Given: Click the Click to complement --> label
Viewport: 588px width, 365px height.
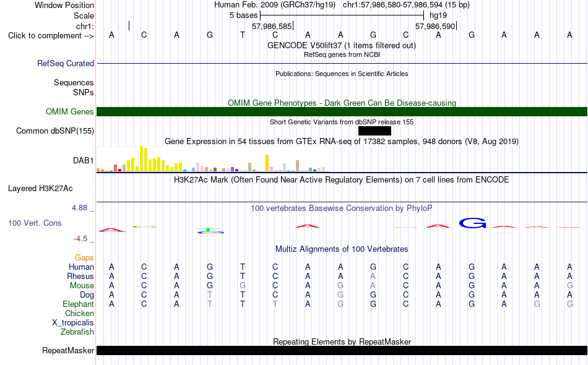Looking at the screenshot, I should click(51, 36).
